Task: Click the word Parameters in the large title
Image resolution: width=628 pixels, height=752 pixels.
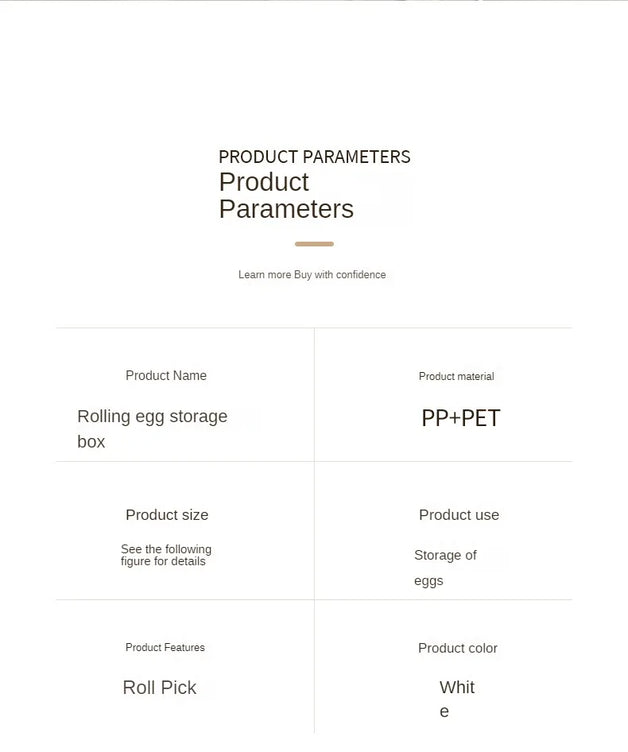Action: tap(286, 209)
